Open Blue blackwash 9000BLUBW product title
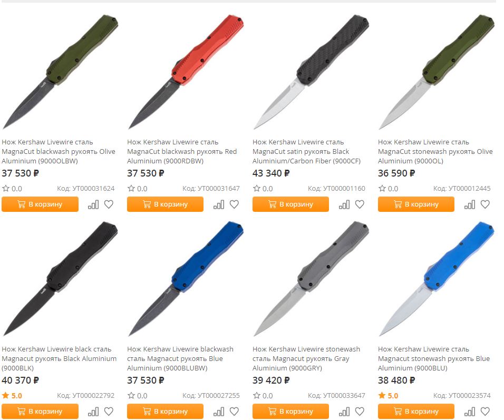 click(x=180, y=358)
